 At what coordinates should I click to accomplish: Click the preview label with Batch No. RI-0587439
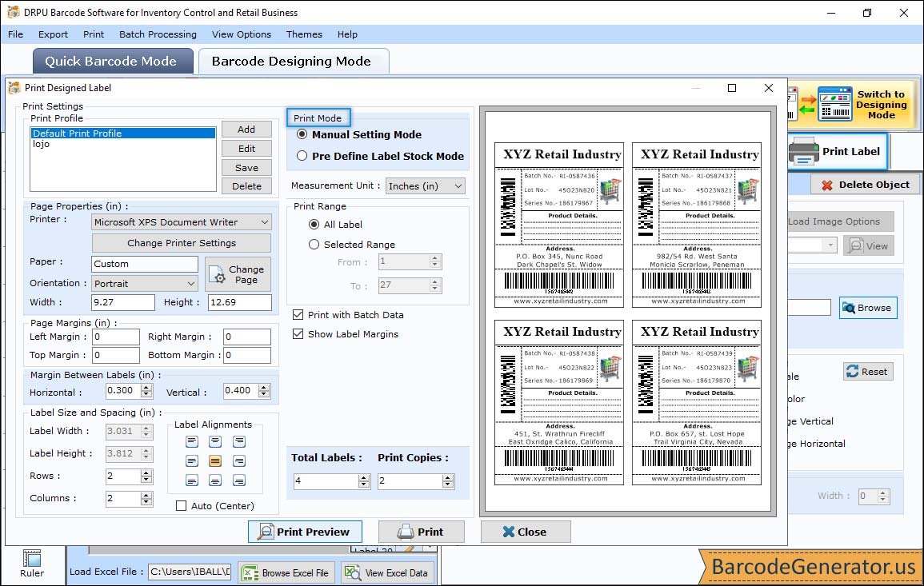point(697,402)
